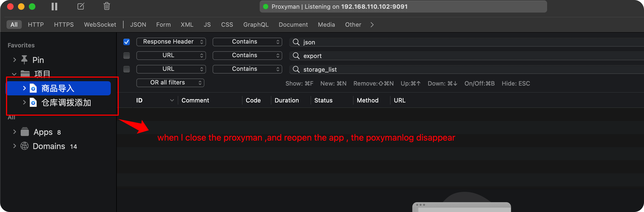Click the green listening status dot

tap(266, 7)
